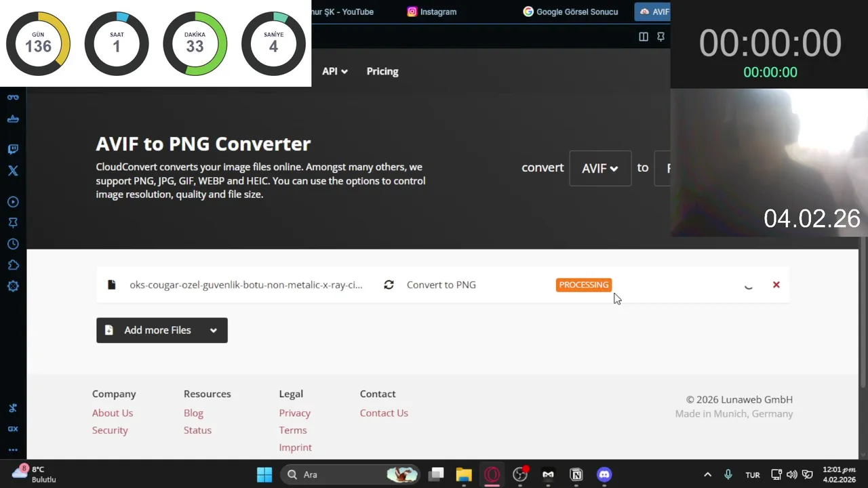Viewport: 868px width, 488px height.
Task: Open the Privacy link
Action: 294,413
